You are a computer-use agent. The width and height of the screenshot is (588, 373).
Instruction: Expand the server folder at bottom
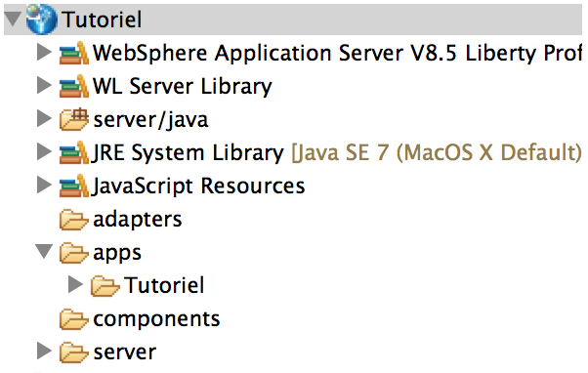coord(44,352)
